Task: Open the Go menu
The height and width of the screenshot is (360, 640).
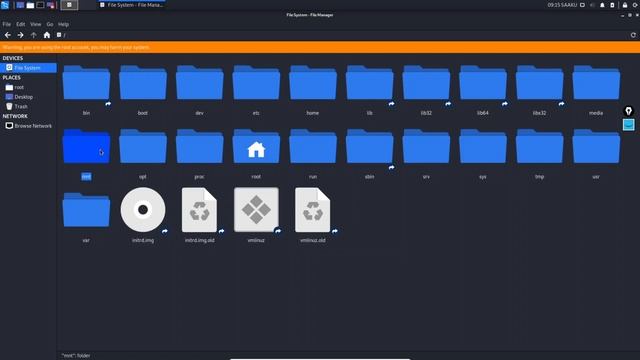Action: tap(50, 24)
